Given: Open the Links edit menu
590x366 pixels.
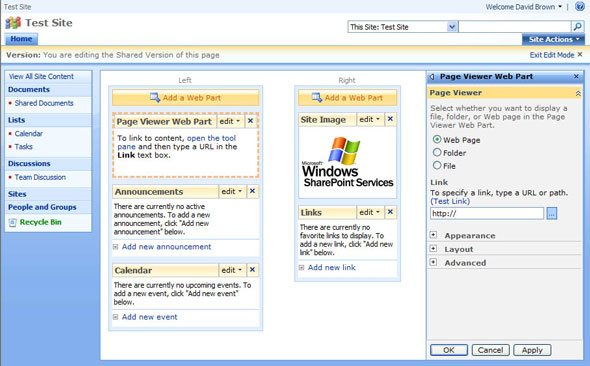Looking at the screenshot, I should [x=370, y=212].
